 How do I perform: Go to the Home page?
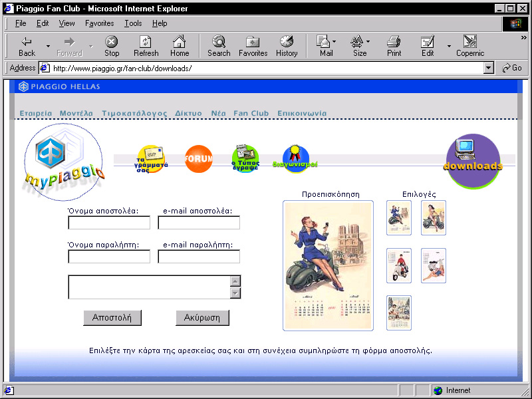pos(180,46)
